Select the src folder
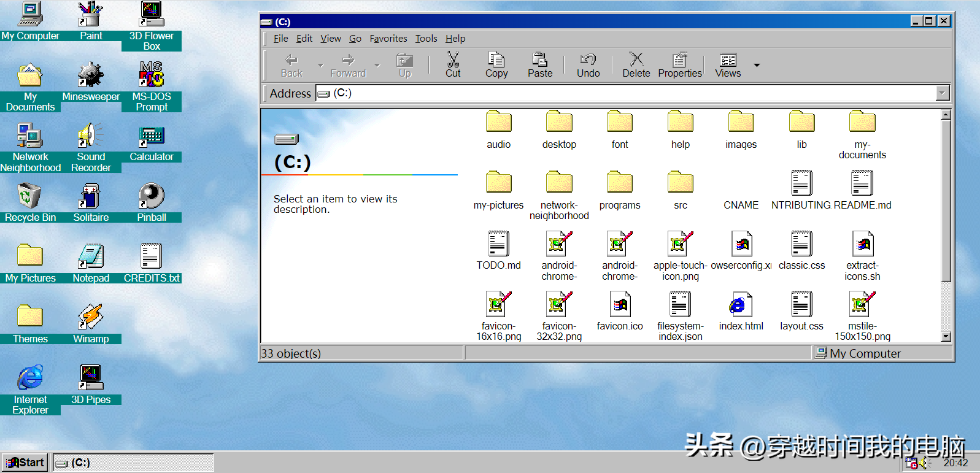 click(x=681, y=191)
